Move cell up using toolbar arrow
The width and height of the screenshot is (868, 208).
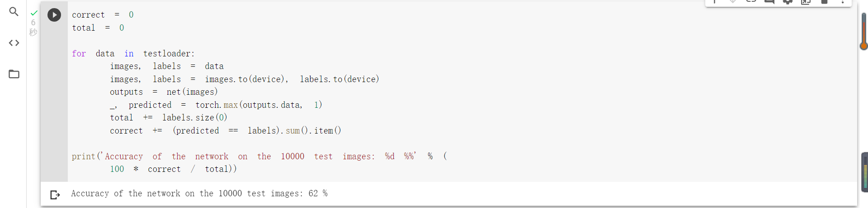click(715, 2)
